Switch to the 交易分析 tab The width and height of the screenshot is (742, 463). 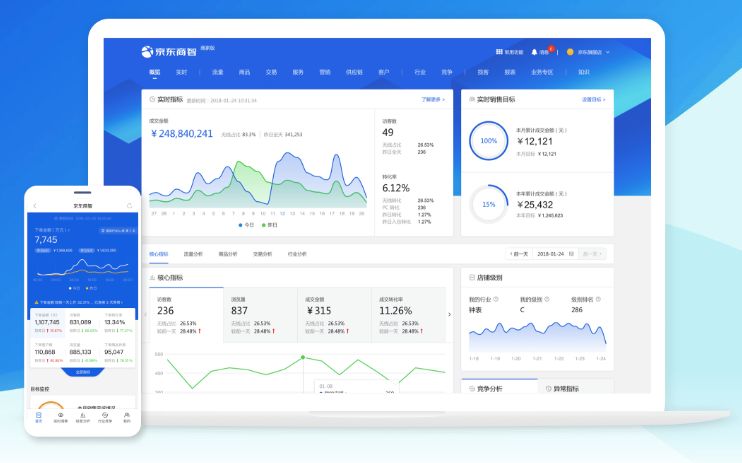coord(262,254)
